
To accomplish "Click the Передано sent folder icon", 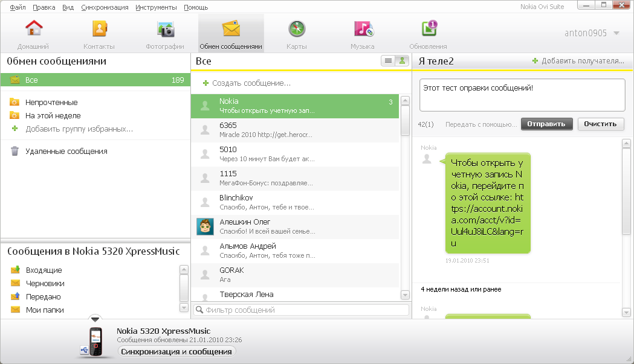I will [15, 296].
